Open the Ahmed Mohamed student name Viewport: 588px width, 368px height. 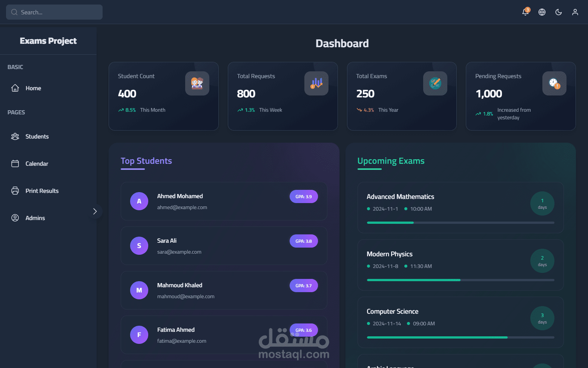point(180,196)
